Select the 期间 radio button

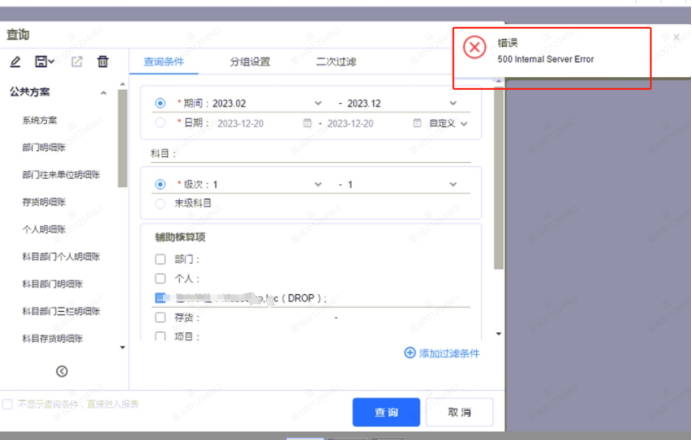click(160, 103)
